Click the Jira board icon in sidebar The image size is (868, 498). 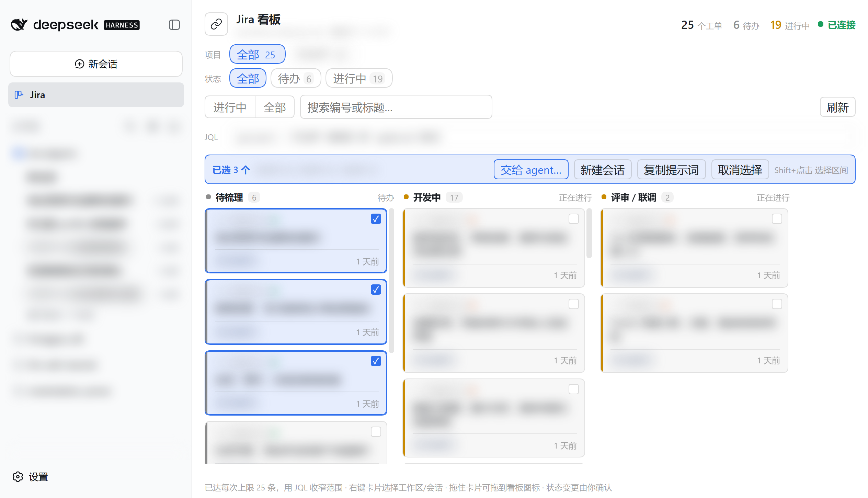point(19,95)
